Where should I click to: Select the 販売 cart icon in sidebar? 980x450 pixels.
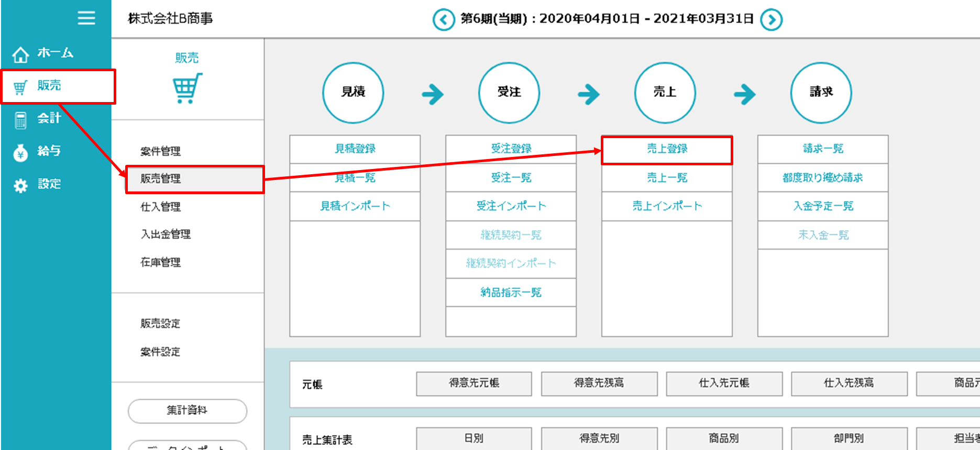(20, 87)
